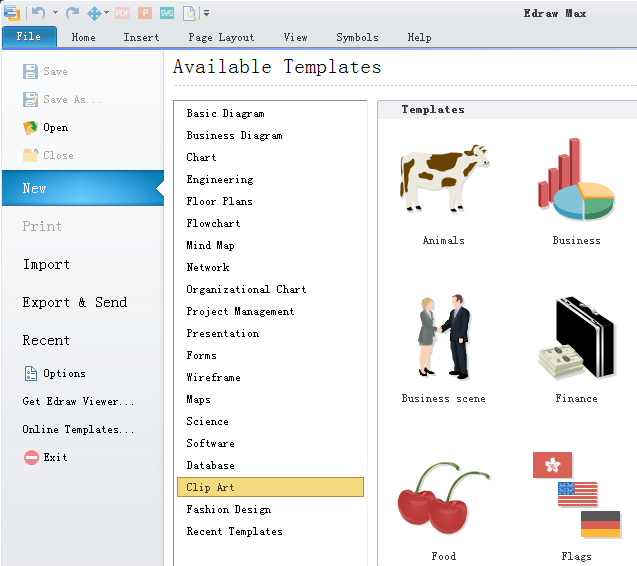Expand the dropdown beside the four-arrow icon

tap(106, 13)
